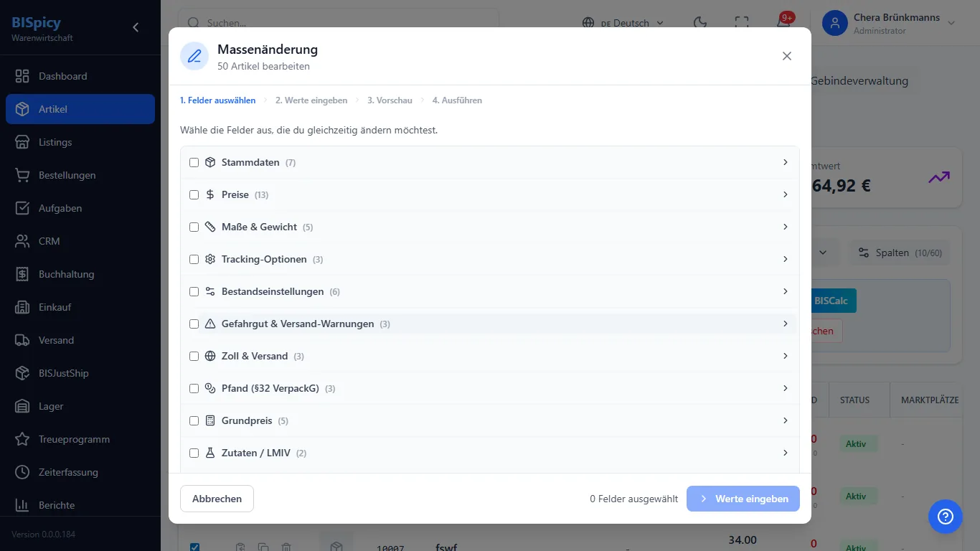The image size is (980, 551).
Task: Check Gefahrgut & Versand-Warnungen checkbox
Action: [x=194, y=324]
